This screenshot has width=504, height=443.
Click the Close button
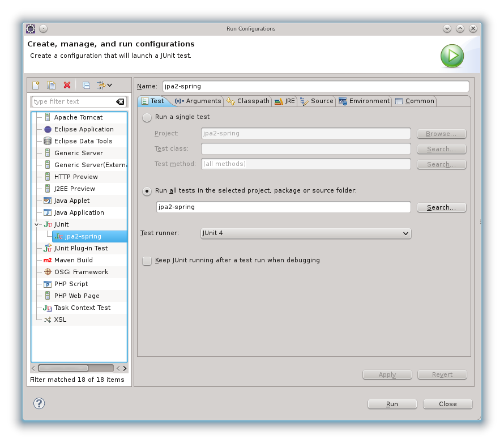(448, 404)
